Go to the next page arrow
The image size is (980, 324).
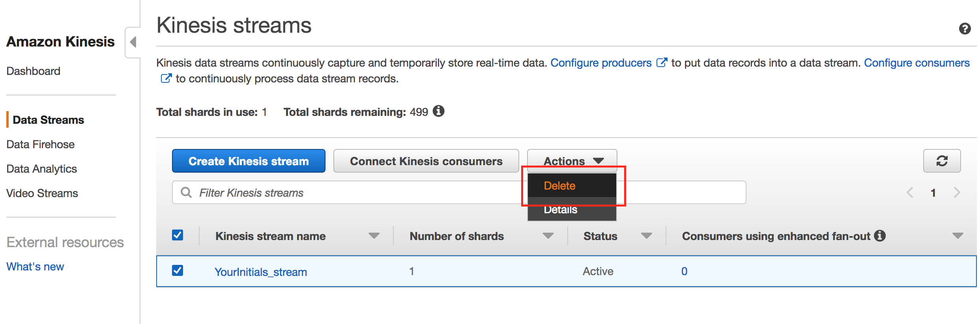(x=957, y=193)
